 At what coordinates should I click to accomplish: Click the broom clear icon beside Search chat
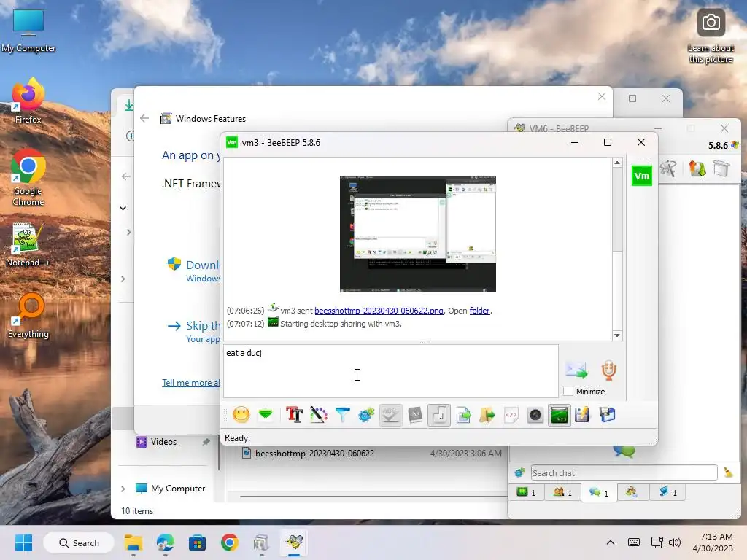click(728, 472)
